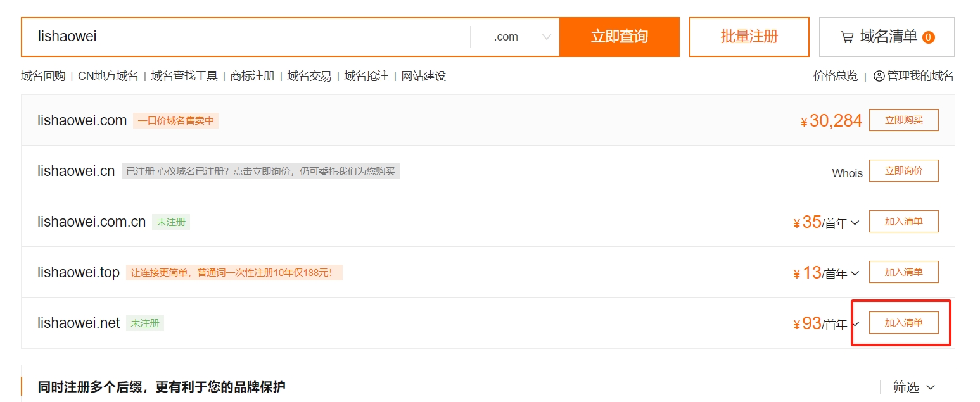This screenshot has width=980, height=402.
Task: Open the 筛选 filter expander
Action: coord(914,387)
